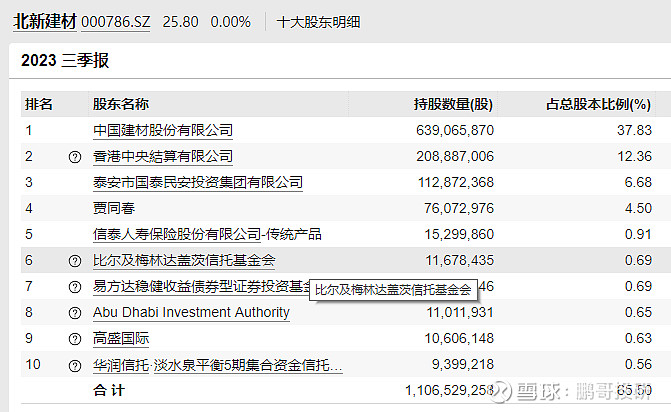Select the 十大股东明细 heading
Screen dimensions: 671x412
[318, 22]
